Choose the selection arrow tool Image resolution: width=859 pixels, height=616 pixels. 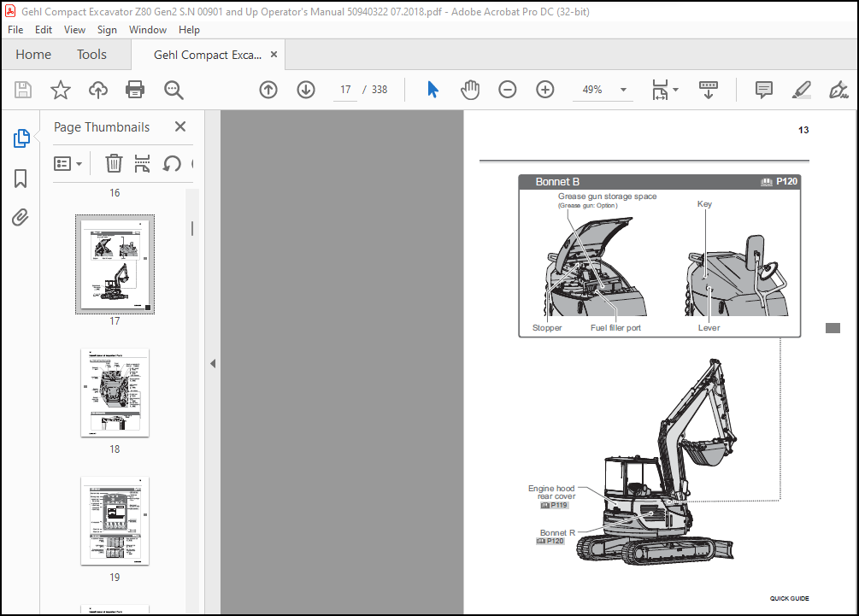click(432, 90)
